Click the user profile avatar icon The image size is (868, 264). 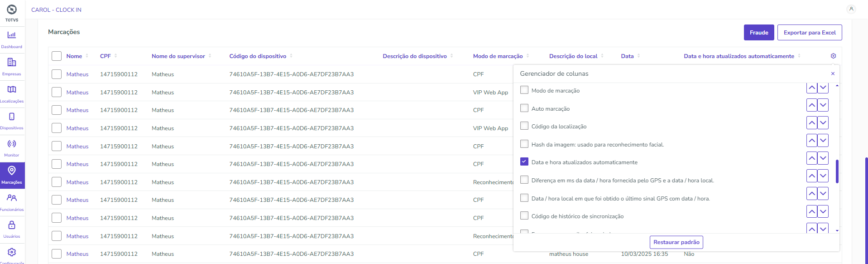851,9
